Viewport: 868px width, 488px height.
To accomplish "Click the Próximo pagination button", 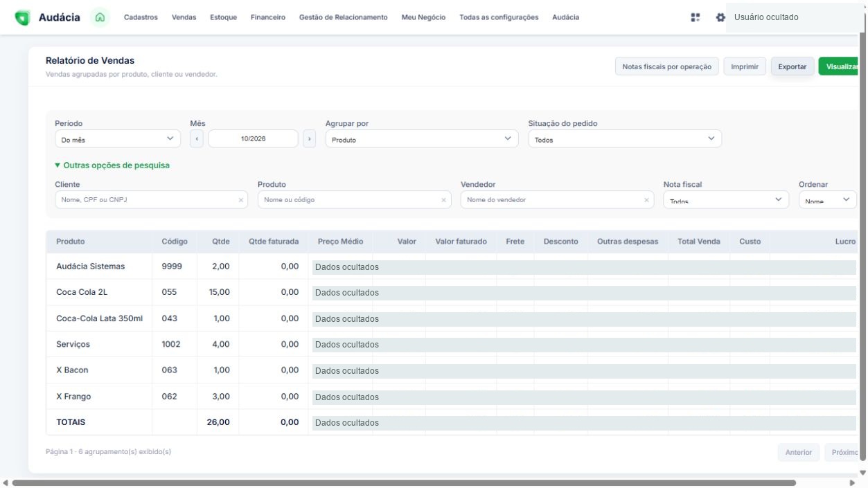I will (842, 453).
